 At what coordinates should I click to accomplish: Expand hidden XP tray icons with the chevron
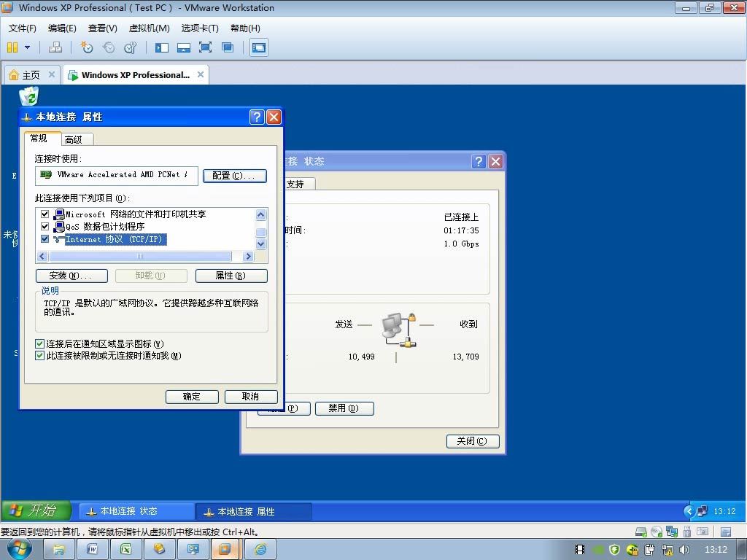[689, 511]
